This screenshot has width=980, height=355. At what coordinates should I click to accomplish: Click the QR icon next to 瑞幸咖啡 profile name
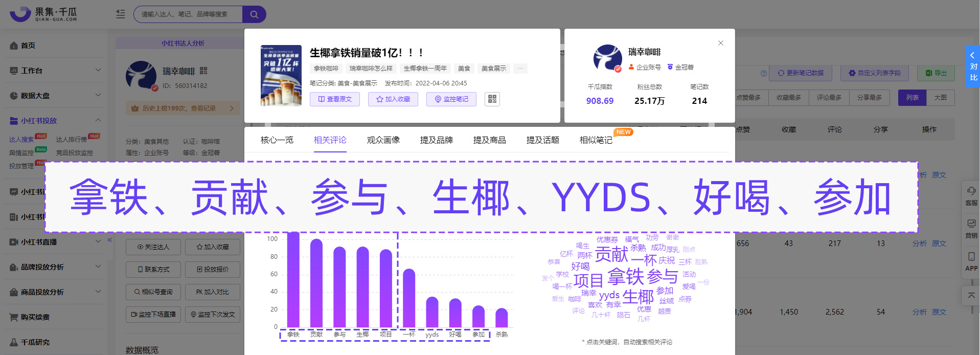[x=203, y=71]
